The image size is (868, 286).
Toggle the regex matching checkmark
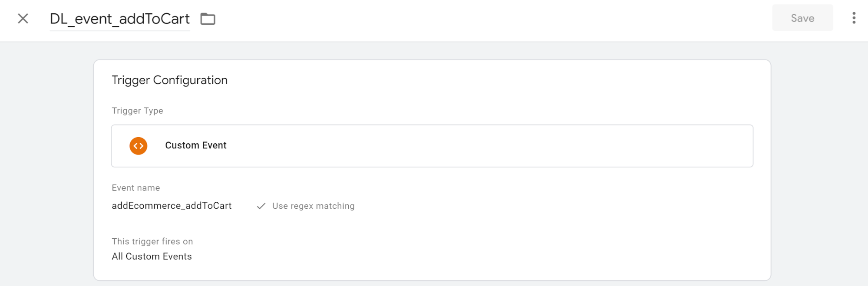[261, 206]
